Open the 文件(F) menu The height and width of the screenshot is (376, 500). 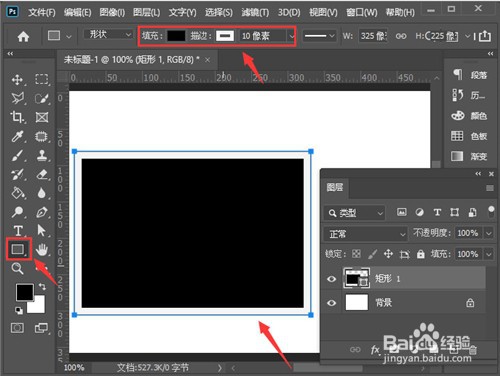(42, 12)
